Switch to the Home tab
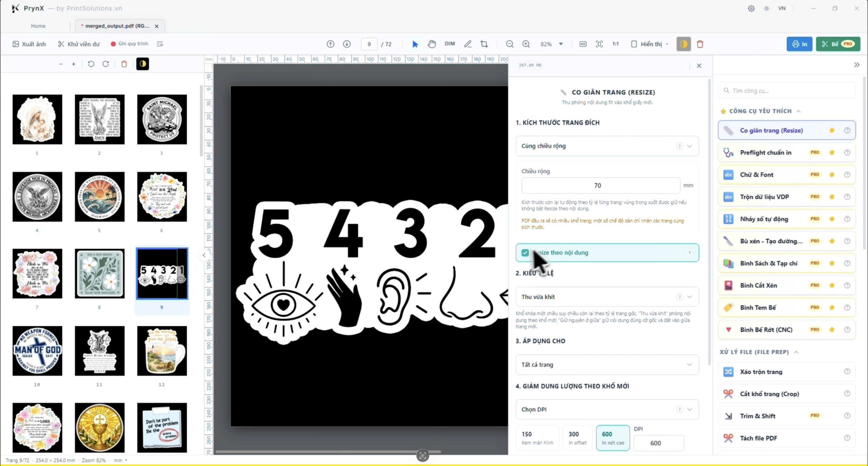This screenshot has width=868, height=466. click(38, 26)
